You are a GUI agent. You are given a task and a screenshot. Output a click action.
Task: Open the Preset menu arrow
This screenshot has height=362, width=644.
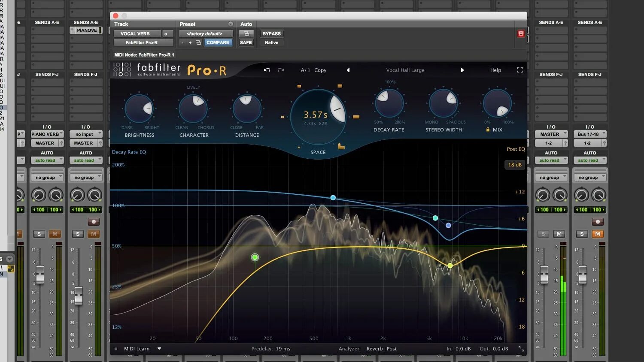[231, 24]
